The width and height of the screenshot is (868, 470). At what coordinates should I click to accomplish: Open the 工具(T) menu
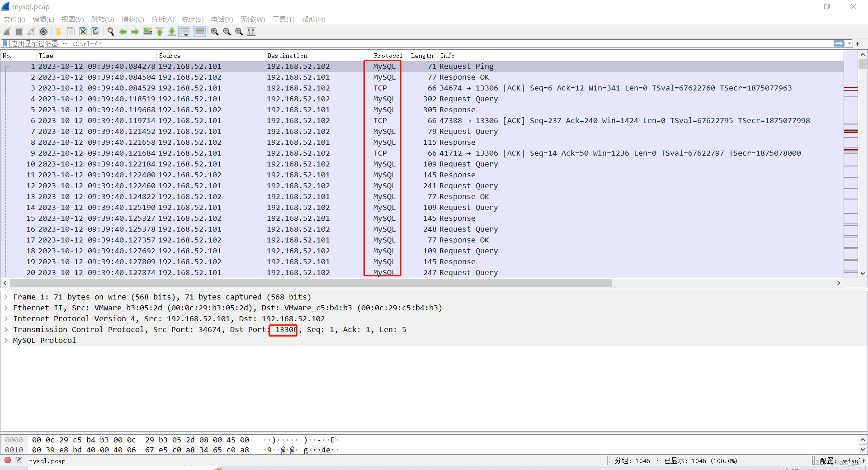pyautogui.click(x=283, y=19)
